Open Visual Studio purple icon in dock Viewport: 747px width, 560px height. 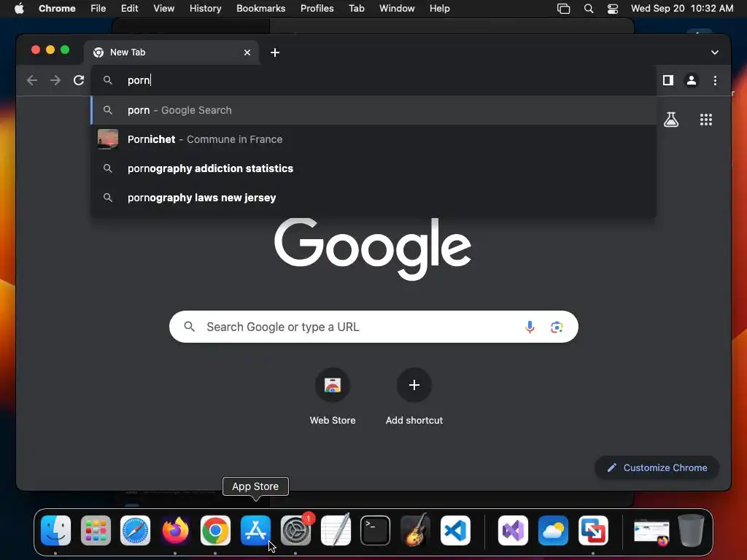[x=513, y=531]
